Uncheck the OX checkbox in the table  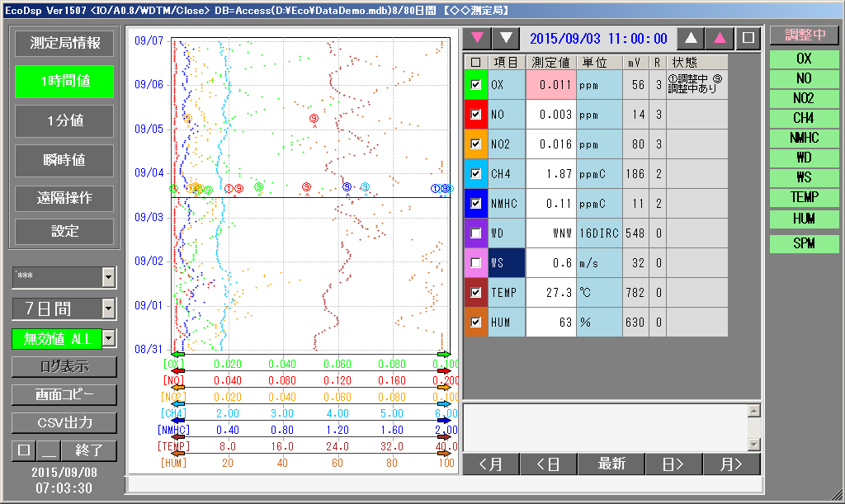pos(475,85)
